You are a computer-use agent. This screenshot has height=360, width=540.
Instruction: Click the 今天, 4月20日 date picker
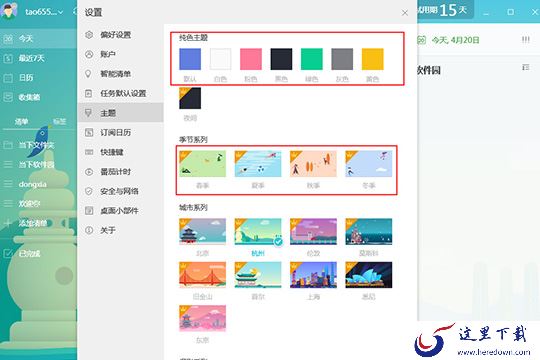click(449, 40)
